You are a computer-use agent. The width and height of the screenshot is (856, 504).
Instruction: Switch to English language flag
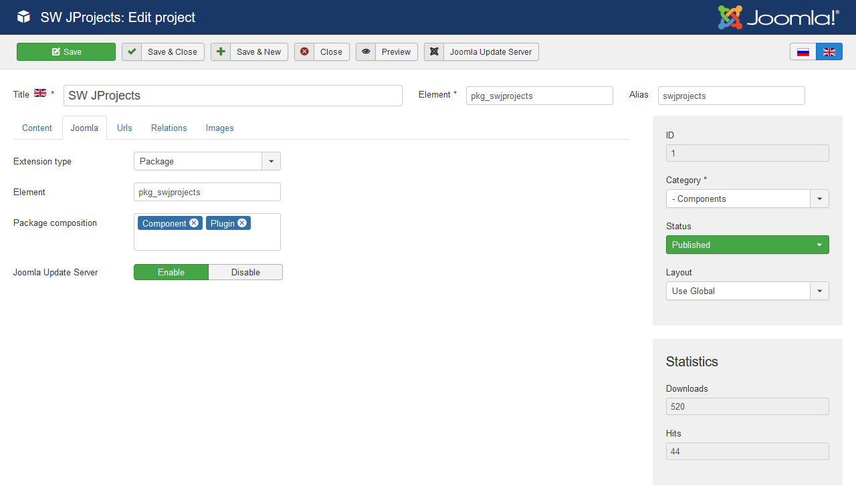click(x=829, y=51)
